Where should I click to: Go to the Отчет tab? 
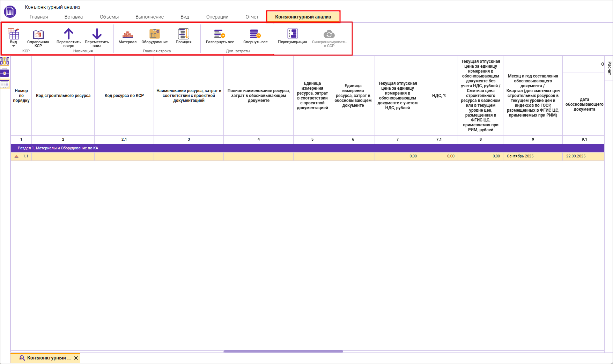pyautogui.click(x=252, y=17)
